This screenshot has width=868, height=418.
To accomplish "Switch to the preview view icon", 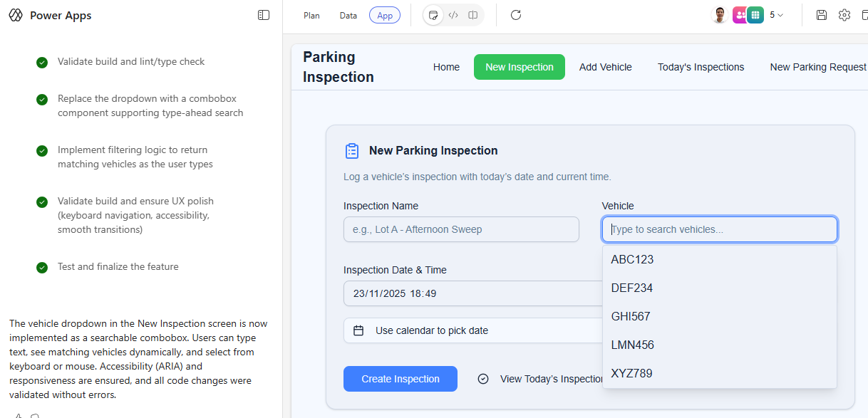I will pos(433,15).
